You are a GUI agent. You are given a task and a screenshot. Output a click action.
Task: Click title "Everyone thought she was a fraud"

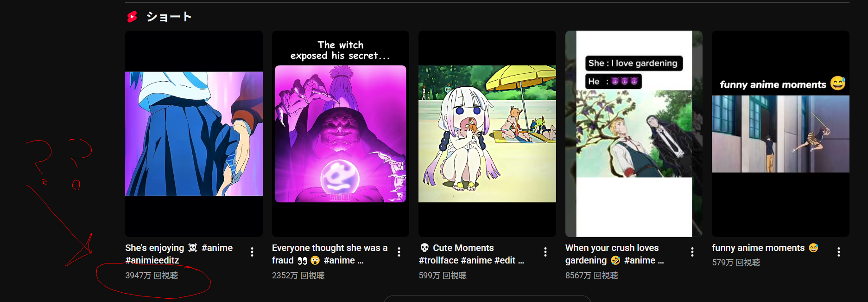pyautogui.click(x=329, y=254)
